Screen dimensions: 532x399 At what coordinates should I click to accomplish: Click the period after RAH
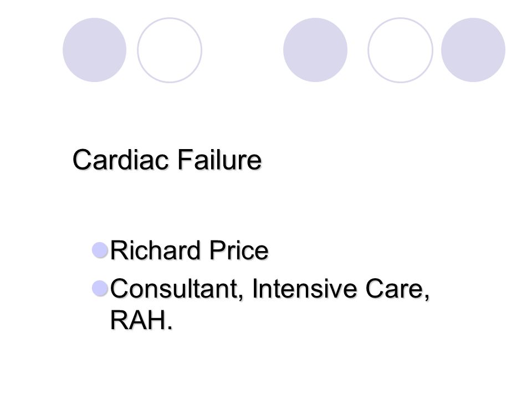tap(170, 327)
